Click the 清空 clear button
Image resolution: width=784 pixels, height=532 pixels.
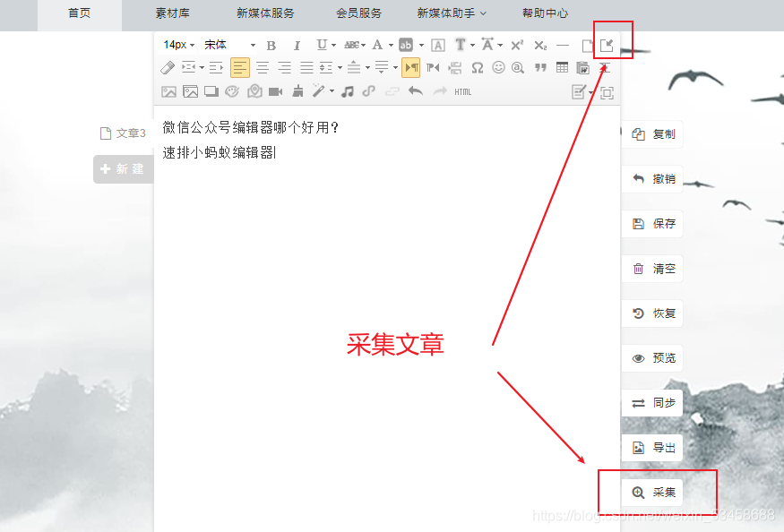[x=653, y=269]
